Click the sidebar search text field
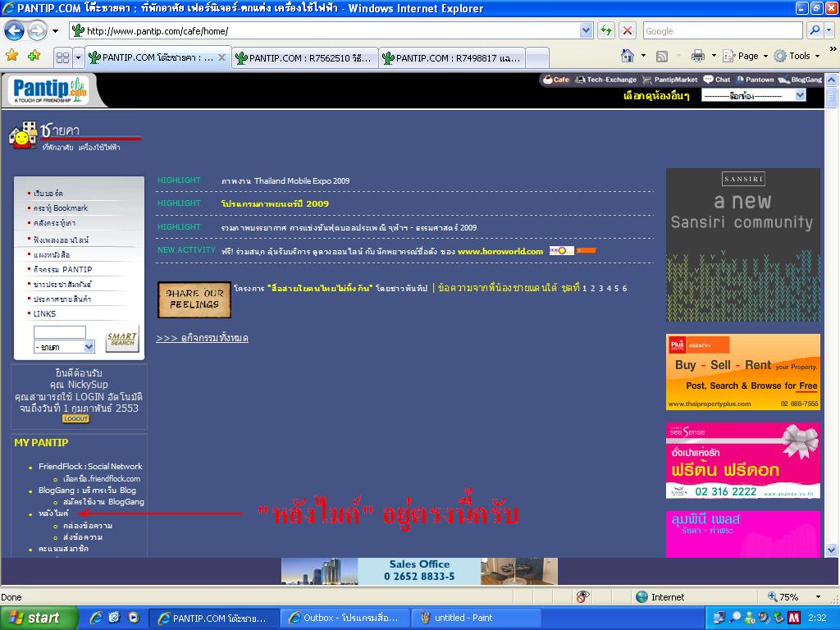The width and height of the screenshot is (840, 630). (x=59, y=331)
